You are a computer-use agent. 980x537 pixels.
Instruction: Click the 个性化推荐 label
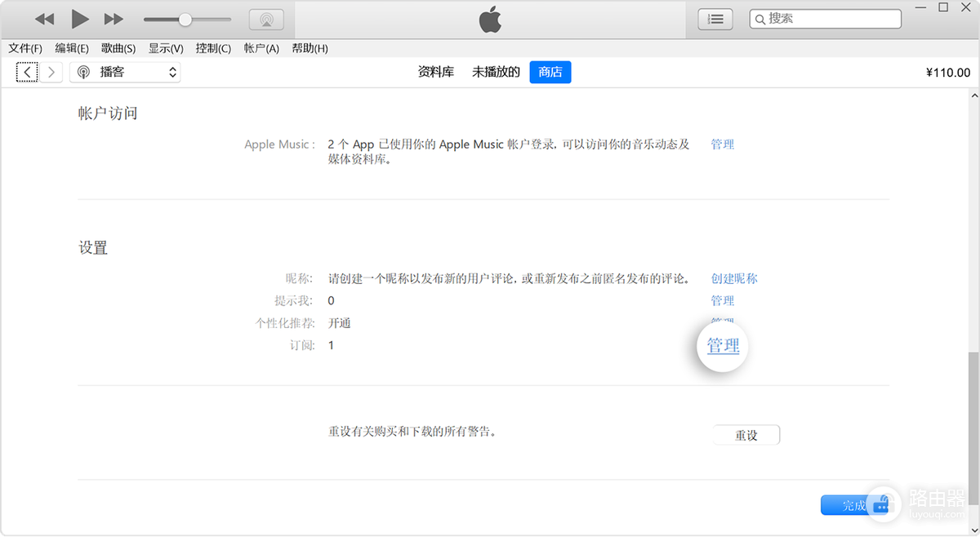pos(285,323)
